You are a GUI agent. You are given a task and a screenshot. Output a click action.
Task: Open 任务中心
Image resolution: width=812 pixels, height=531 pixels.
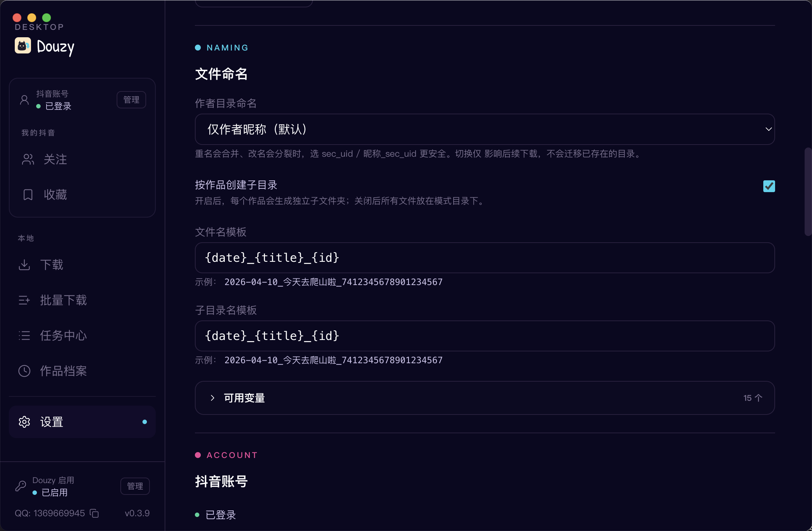point(82,336)
